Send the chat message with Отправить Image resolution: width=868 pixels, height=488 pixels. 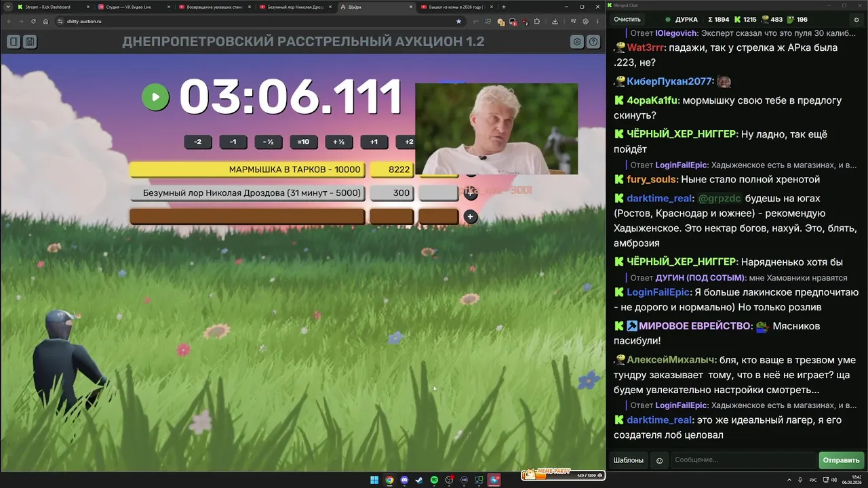pyautogui.click(x=841, y=460)
